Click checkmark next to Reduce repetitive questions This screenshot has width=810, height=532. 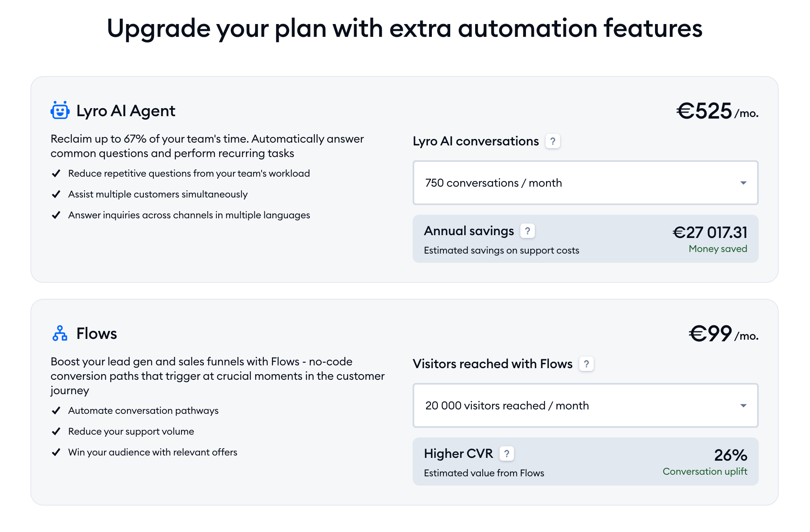click(56, 173)
